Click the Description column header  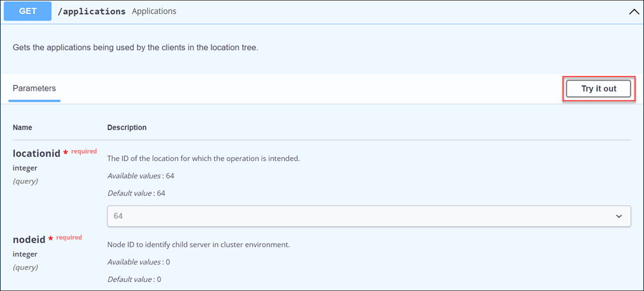click(127, 127)
